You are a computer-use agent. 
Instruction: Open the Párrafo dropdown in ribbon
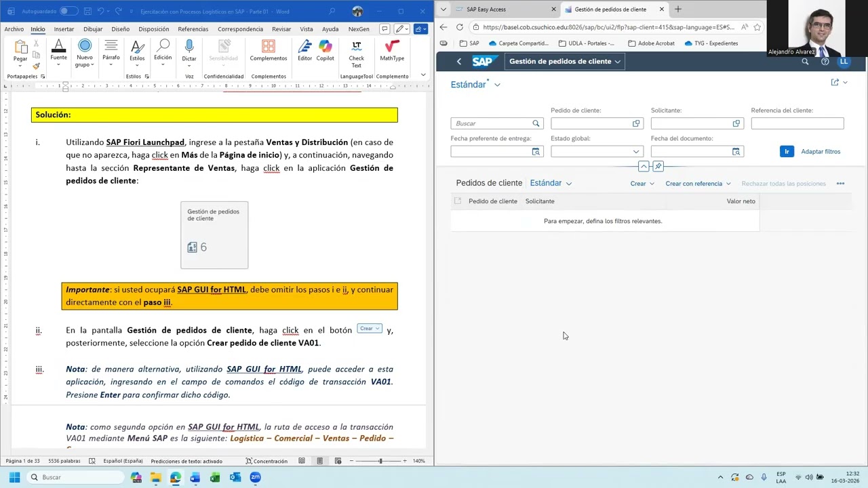111,53
